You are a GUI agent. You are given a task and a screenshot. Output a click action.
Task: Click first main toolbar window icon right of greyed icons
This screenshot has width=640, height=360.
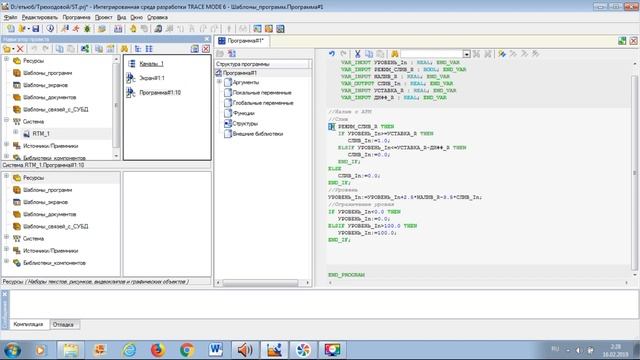coord(257,29)
